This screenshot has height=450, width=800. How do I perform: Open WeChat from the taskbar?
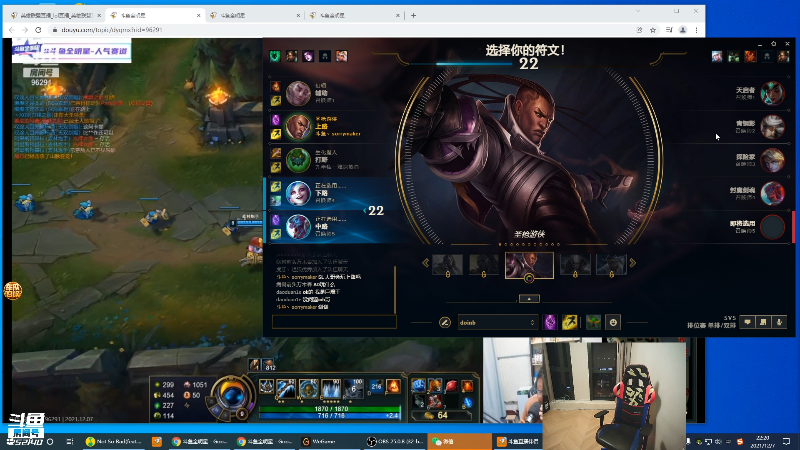click(459, 441)
